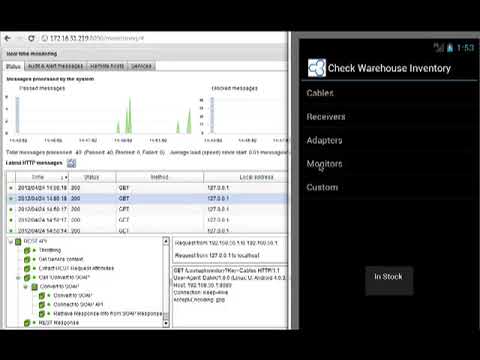The image size is (480, 360).
Task: Click the tree panel scroll up arrow
Action: click(166, 241)
